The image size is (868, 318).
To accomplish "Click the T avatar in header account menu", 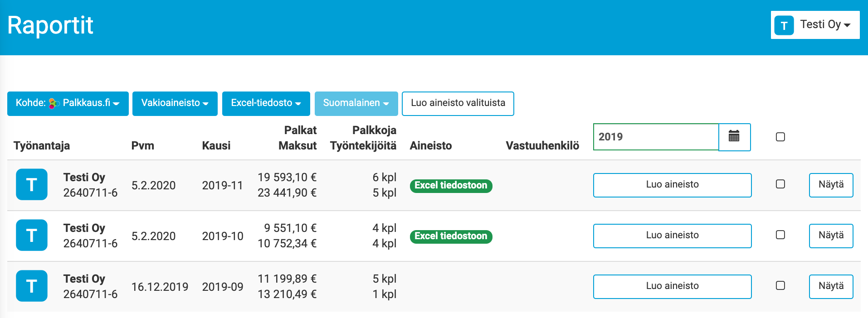I will [784, 25].
